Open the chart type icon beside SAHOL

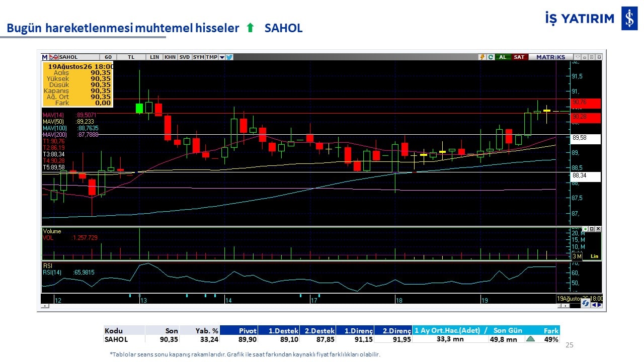54,57
